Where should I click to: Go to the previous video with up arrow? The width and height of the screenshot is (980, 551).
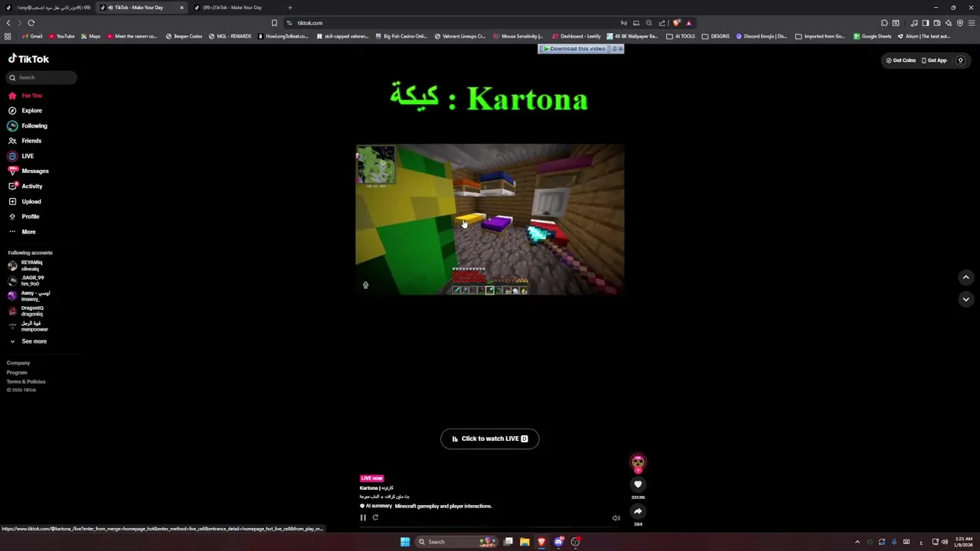click(x=966, y=277)
